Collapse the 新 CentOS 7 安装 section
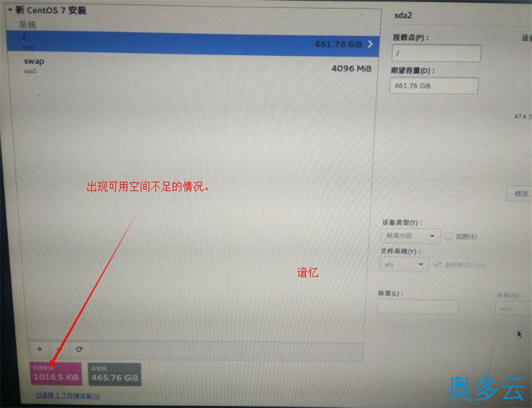532x408 pixels. [10, 10]
